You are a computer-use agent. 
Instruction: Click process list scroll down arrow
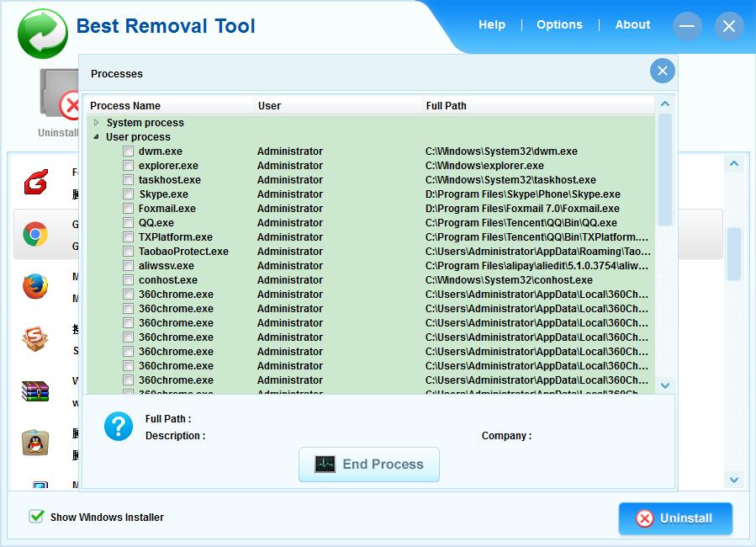pos(665,385)
